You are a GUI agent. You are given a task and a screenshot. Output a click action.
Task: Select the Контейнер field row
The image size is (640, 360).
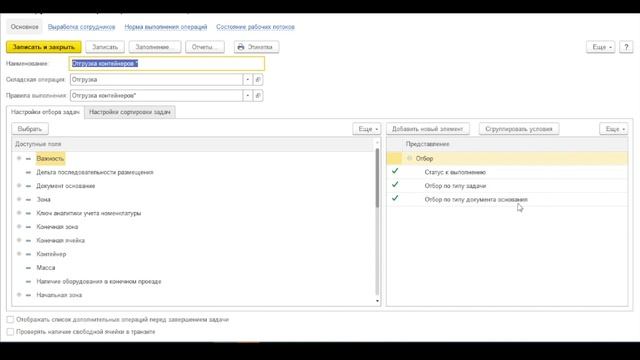pos(193,254)
